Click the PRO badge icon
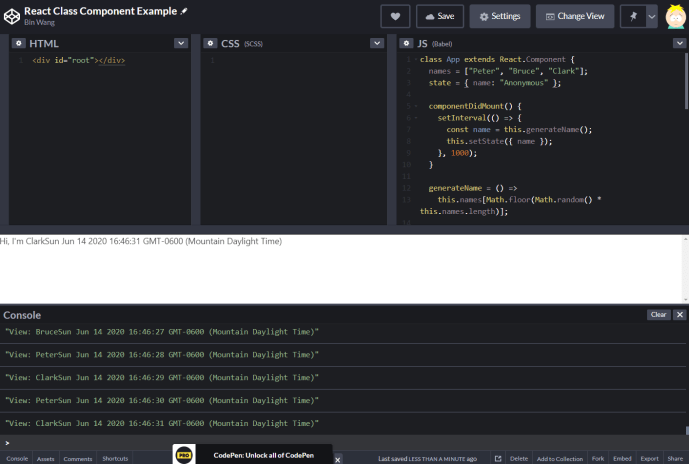The width and height of the screenshot is (689, 464). [184, 455]
